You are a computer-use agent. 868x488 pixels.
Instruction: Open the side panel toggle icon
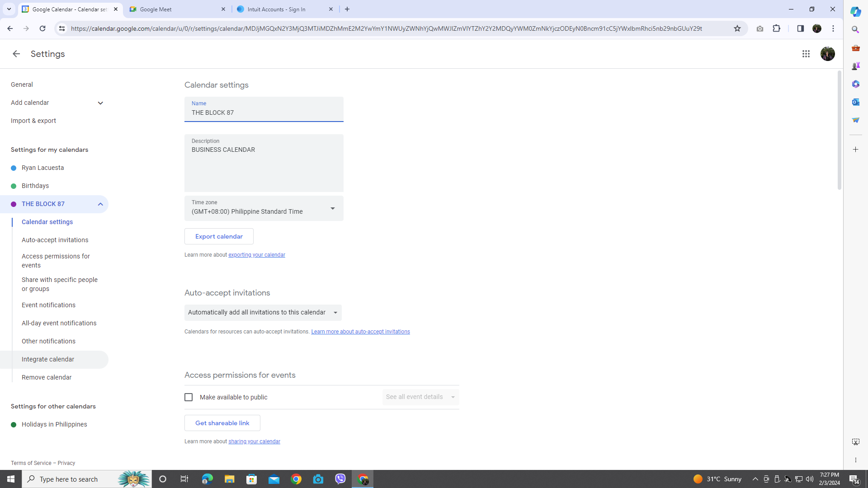pos(800,28)
